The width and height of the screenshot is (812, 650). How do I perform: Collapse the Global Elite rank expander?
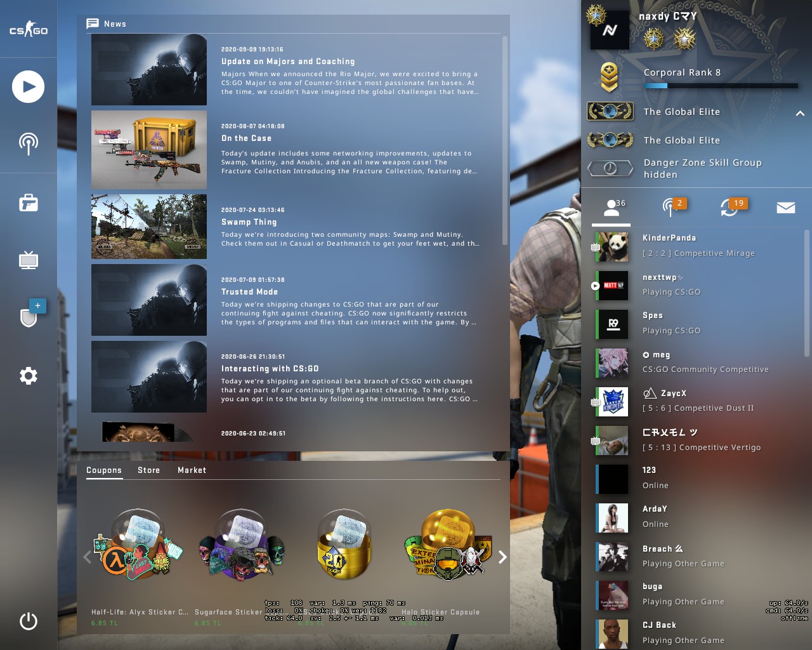(x=800, y=113)
